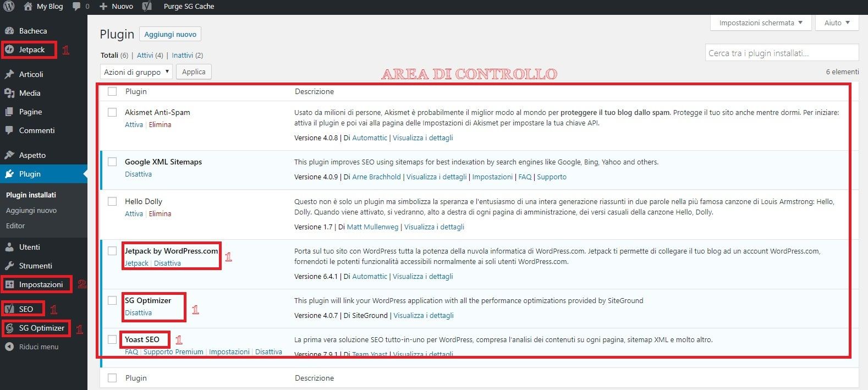Click the SEO Yoast sidebar icon
The height and width of the screenshot is (390, 868).
(9, 309)
